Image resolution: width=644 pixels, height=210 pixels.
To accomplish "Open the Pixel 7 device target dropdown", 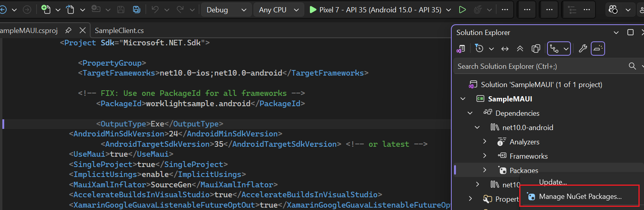I will (x=449, y=10).
